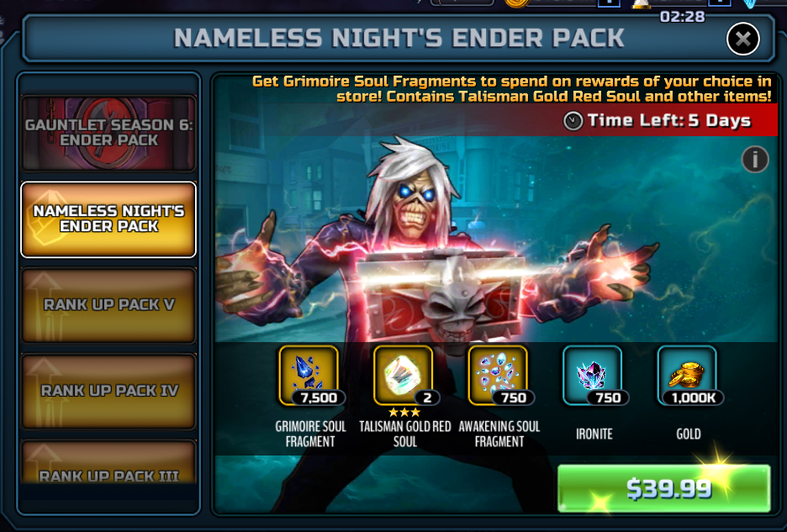Select Nameless Night's Ender Pack tab
The height and width of the screenshot is (532, 787).
108,219
